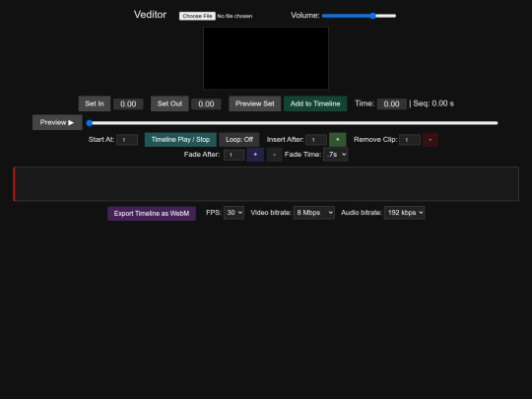The image size is (532, 399).
Task: Click Export Timeline as WebM
Action: tap(152, 214)
